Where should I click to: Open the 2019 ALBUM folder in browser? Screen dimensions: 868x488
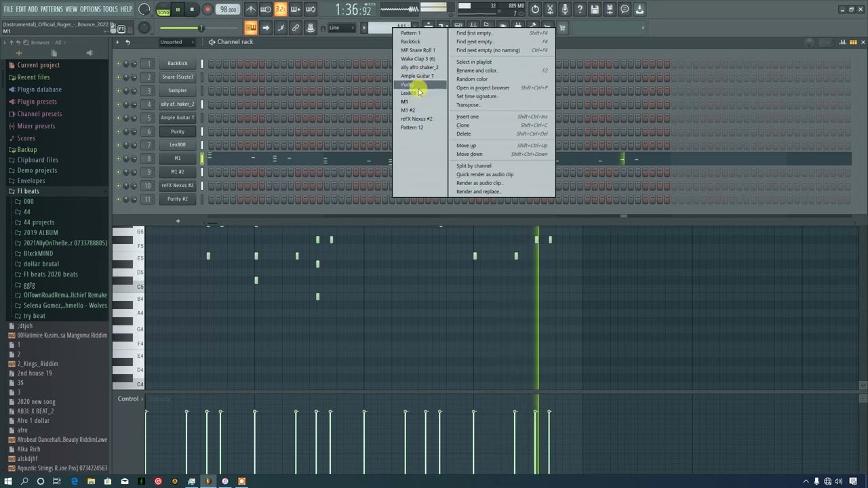(x=41, y=232)
